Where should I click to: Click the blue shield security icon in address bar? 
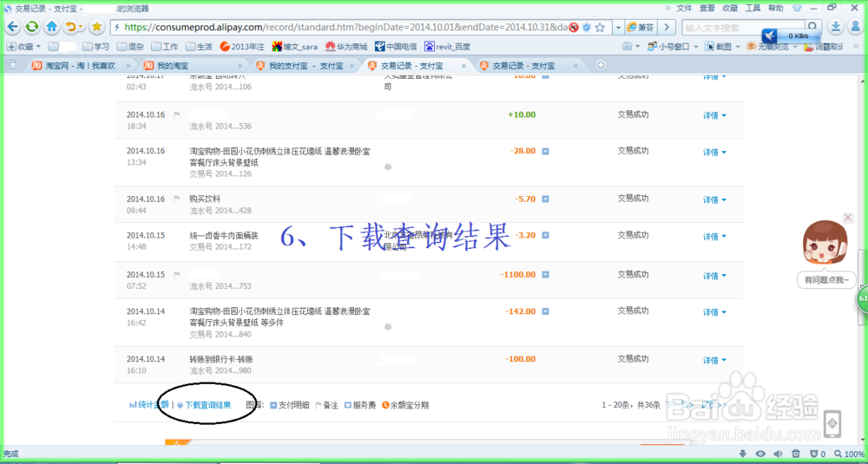point(587,27)
